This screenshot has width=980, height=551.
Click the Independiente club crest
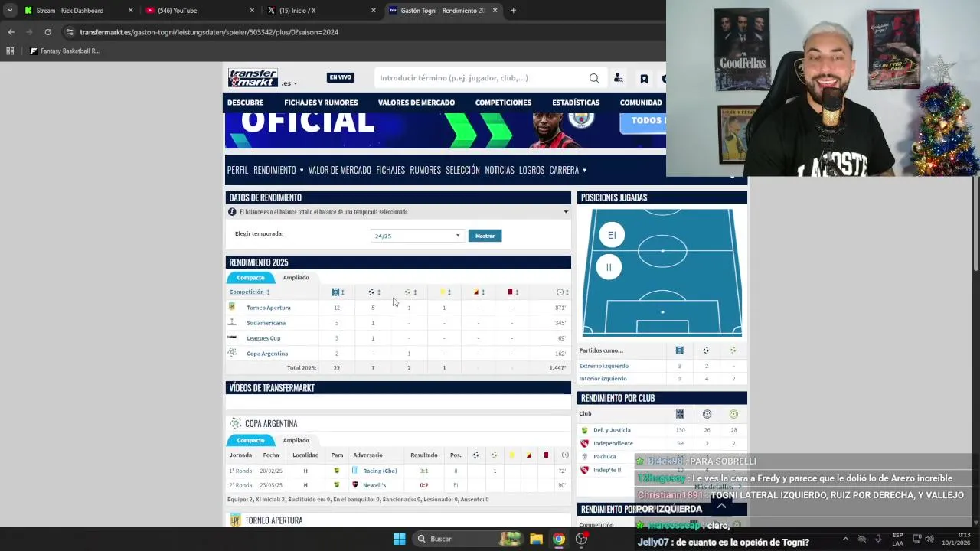click(585, 443)
